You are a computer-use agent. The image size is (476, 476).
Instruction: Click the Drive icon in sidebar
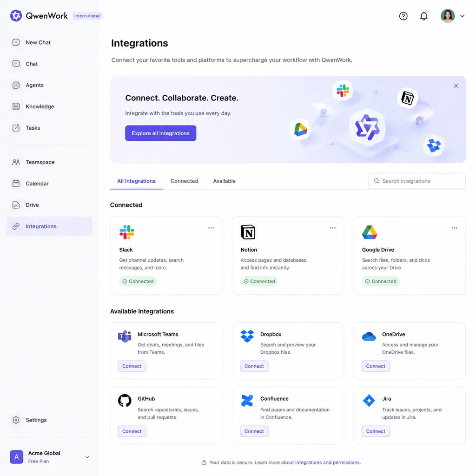[16, 205]
